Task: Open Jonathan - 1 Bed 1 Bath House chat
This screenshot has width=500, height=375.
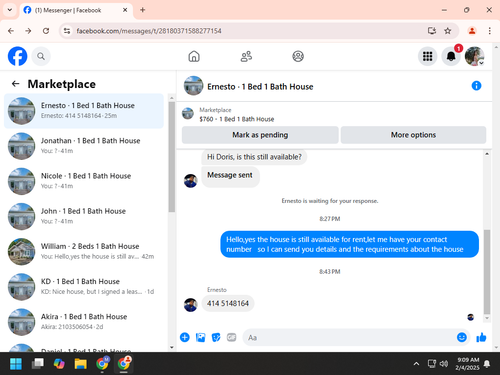Action: click(x=84, y=146)
